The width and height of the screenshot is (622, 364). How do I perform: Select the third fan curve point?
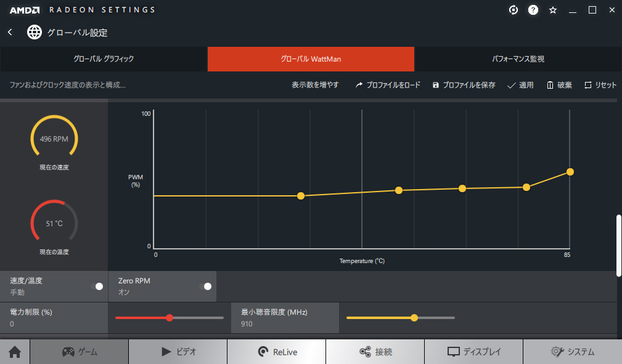pyautogui.click(x=462, y=188)
